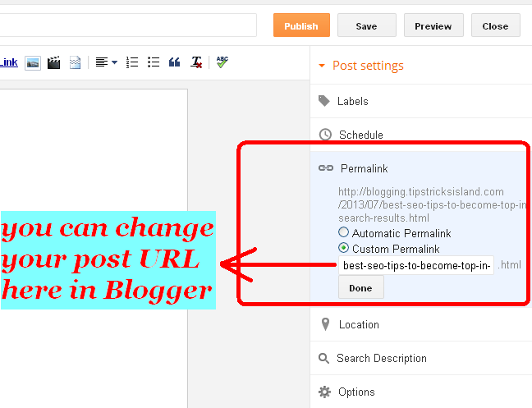This screenshot has width=532, height=408.
Task: Insert a video with the clapperboard icon
Action: point(53,62)
